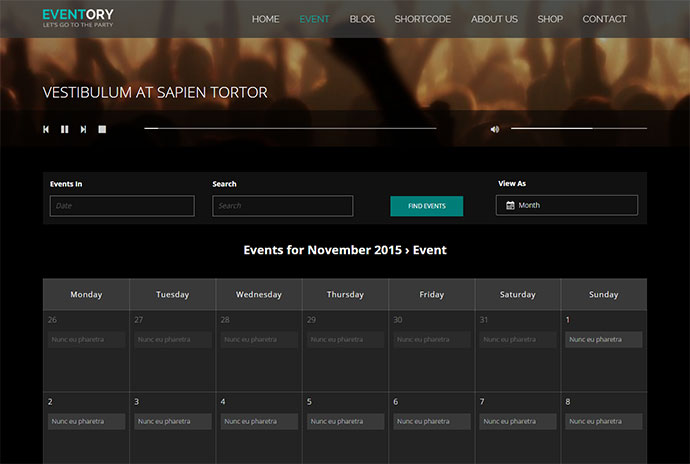This screenshot has width=690, height=464.
Task: Mute audio via the speaker icon
Action: point(495,129)
